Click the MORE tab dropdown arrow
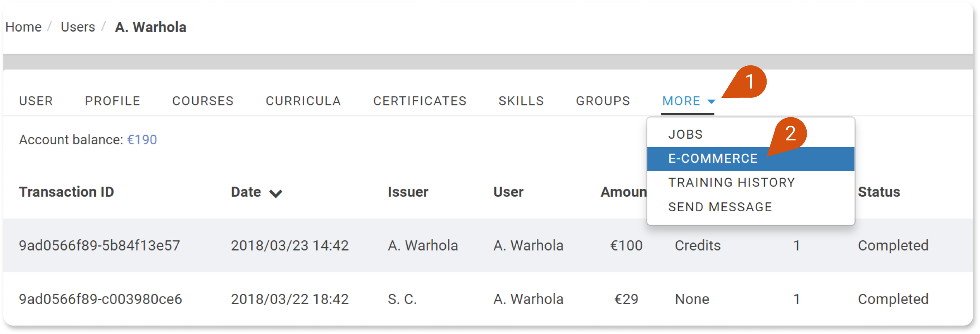980x334 pixels. [711, 102]
